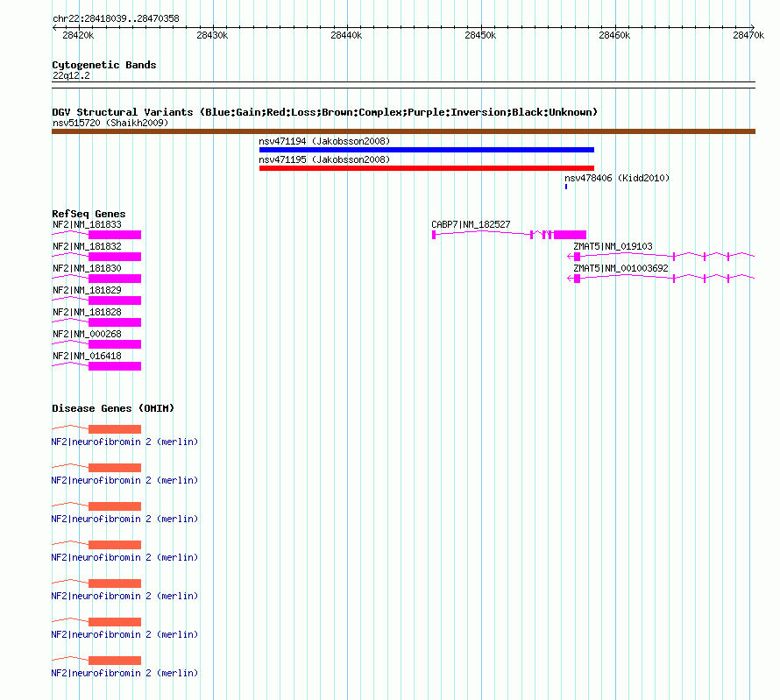Click the NF2|NM_181829 transcript label
This screenshot has width=780, height=700.
[87, 290]
